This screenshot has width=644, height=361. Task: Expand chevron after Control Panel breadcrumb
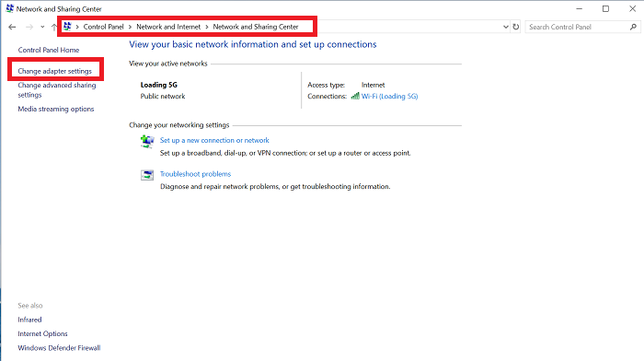click(130, 27)
